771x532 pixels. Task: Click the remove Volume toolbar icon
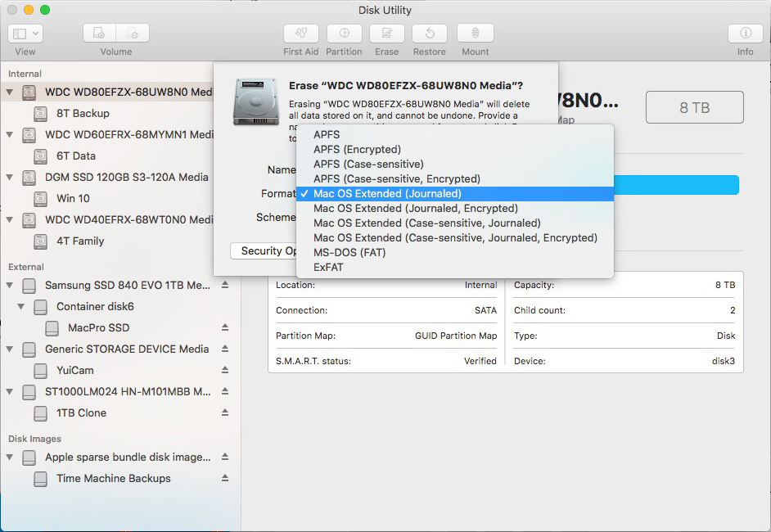click(x=133, y=34)
